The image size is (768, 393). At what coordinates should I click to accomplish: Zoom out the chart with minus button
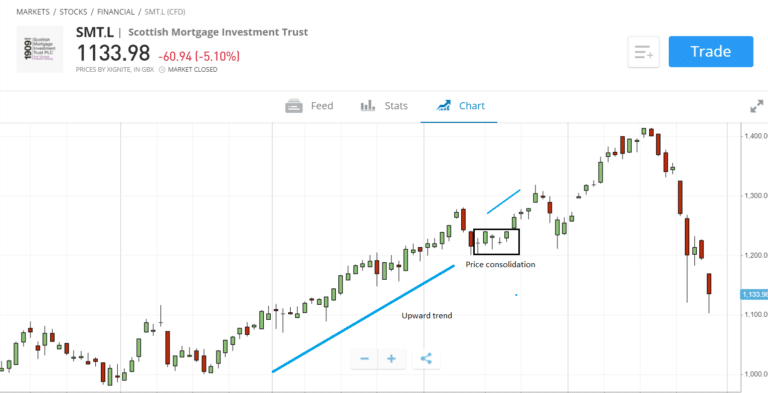coord(364,359)
